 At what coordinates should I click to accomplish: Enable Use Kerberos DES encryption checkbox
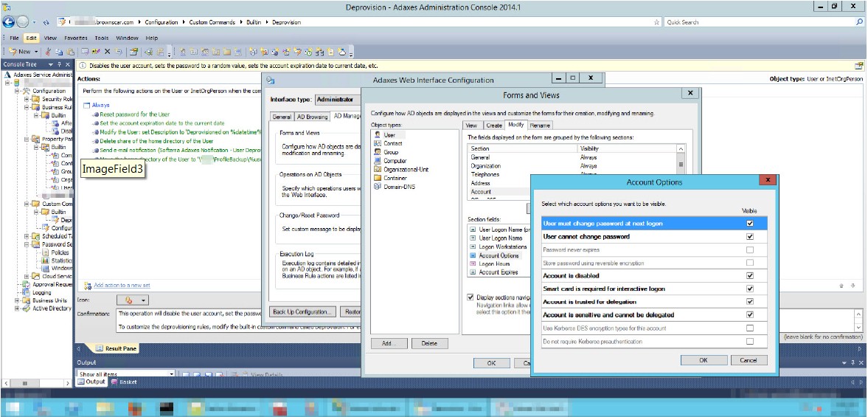tap(749, 328)
